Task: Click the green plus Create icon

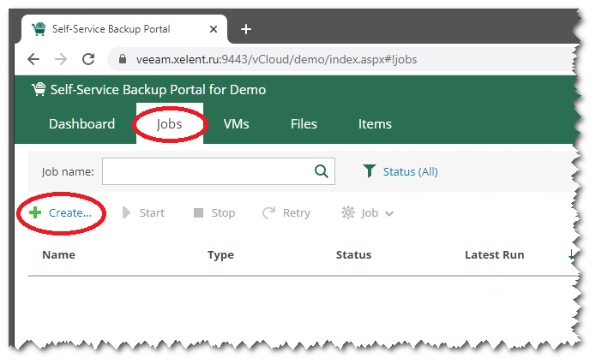Action: tap(35, 212)
